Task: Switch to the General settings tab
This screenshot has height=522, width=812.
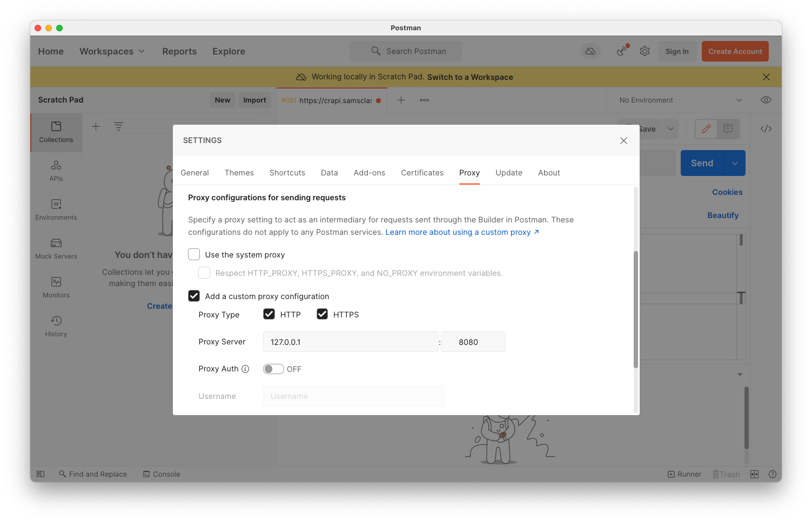Action: [x=194, y=173]
